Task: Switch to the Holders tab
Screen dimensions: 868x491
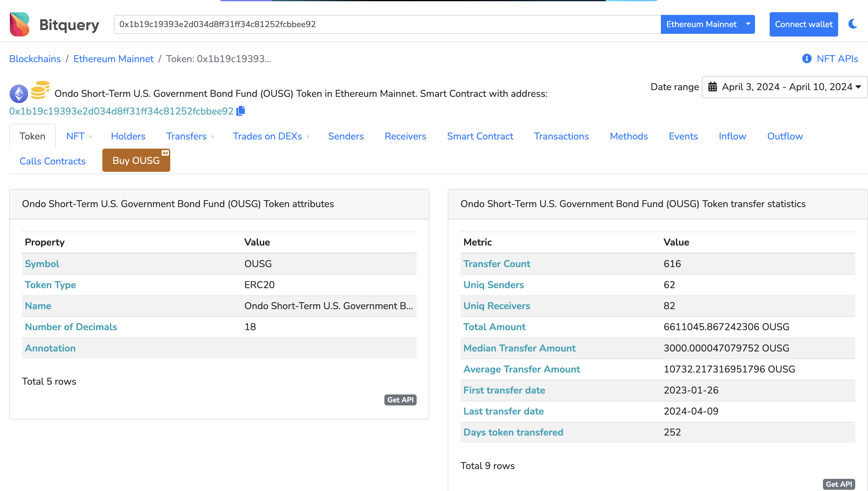Action: [x=128, y=136]
